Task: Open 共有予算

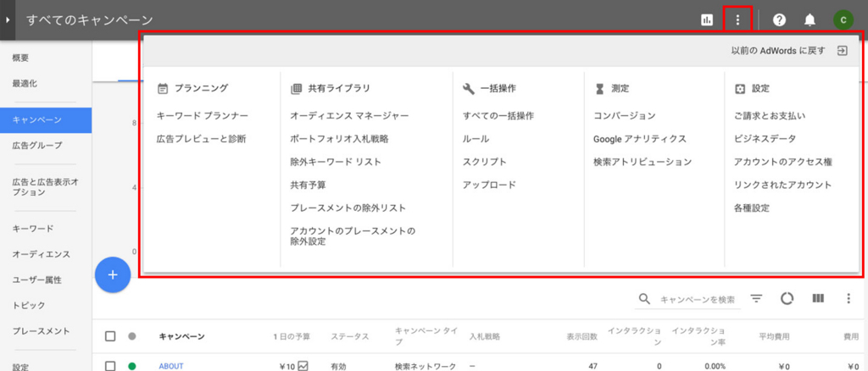Action: point(308,185)
